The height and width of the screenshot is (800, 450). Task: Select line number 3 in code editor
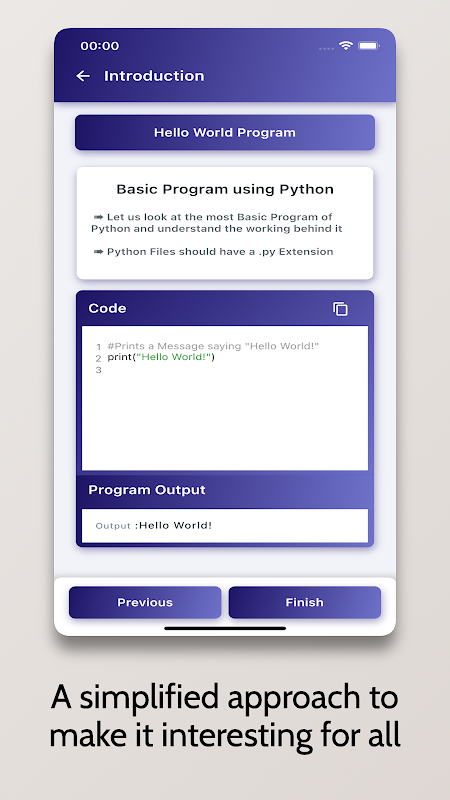pyautogui.click(x=98, y=370)
